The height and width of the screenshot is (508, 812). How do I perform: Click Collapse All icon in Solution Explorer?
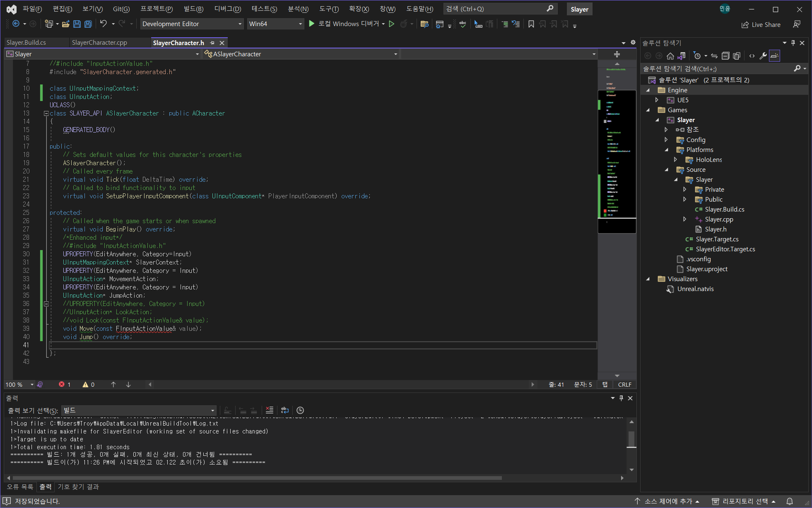(725, 56)
